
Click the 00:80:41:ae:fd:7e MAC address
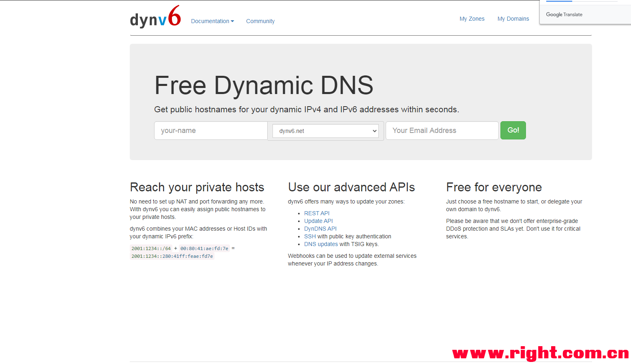(x=204, y=248)
